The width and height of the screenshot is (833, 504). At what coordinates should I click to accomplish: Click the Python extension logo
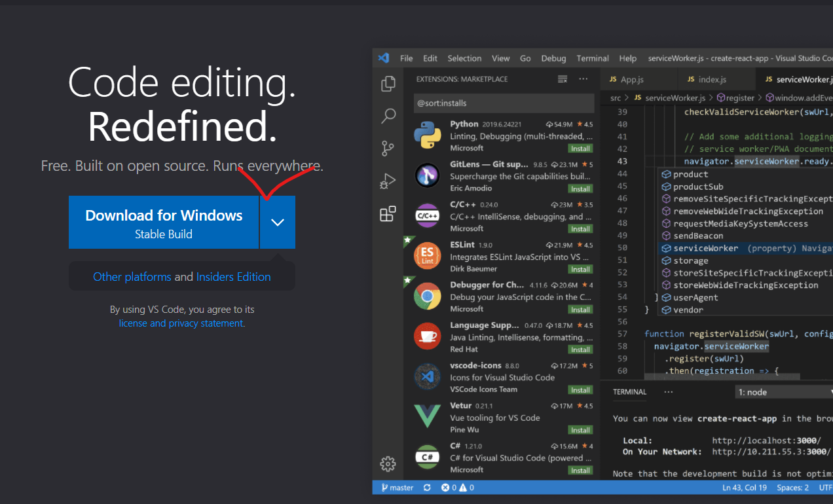(427, 135)
